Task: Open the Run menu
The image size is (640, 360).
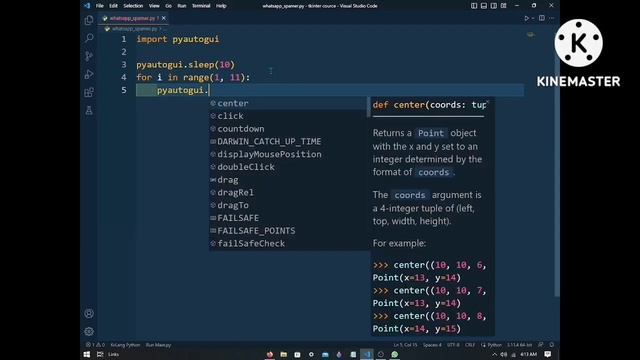Action: [182, 6]
